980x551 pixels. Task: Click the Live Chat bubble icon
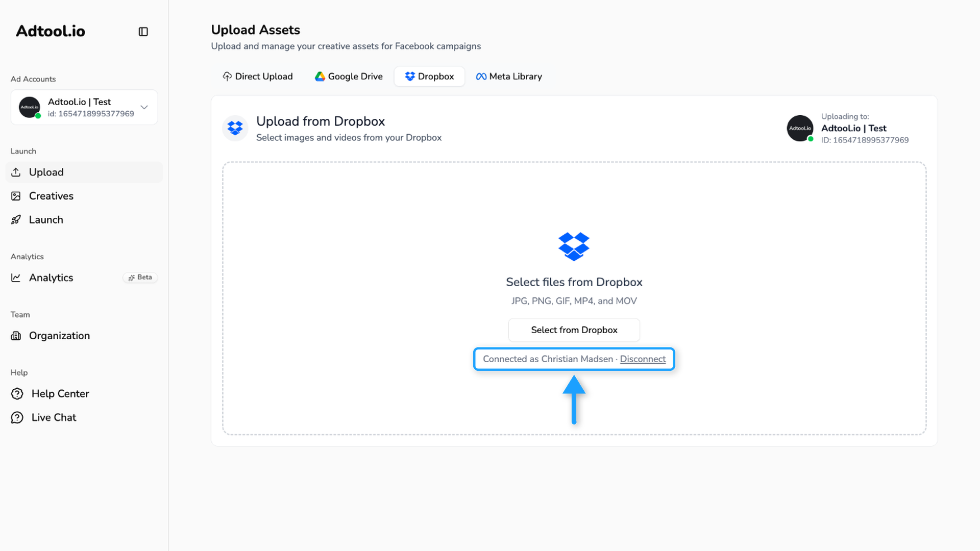click(x=17, y=417)
